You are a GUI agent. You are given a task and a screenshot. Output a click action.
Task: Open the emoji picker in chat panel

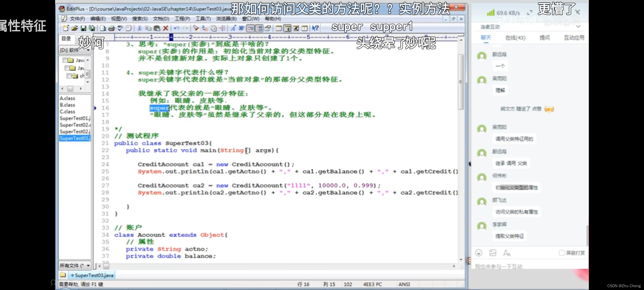tap(479, 253)
